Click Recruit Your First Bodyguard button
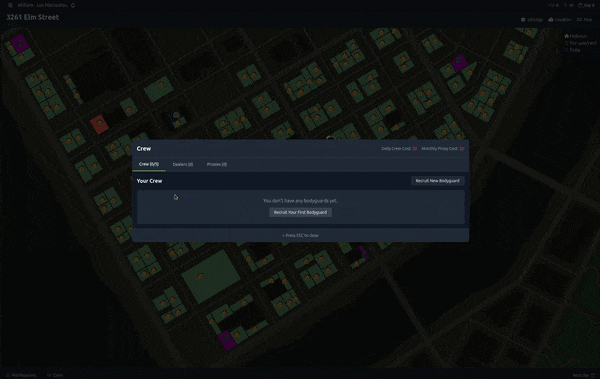This screenshot has height=379, width=600. pyautogui.click(x=300, y=212)
